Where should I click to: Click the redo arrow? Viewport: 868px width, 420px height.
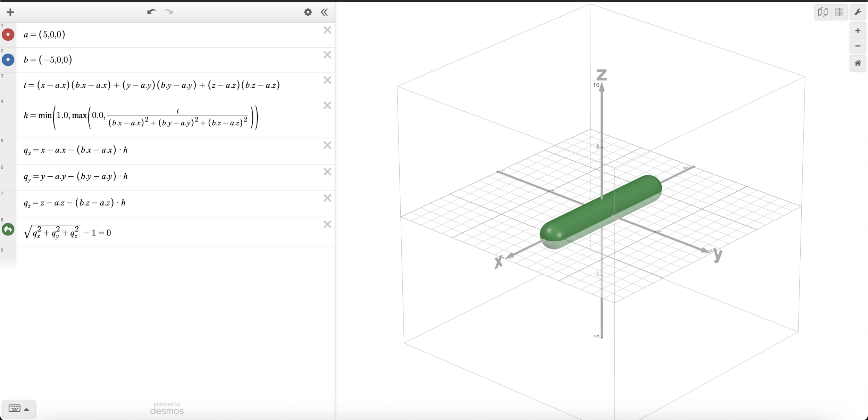[x=169, y=12]
